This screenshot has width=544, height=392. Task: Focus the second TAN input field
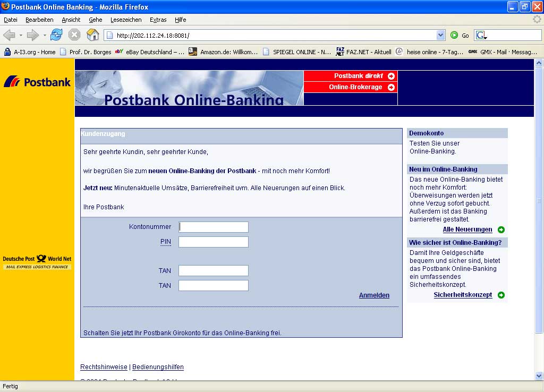[x=214, y=285]
